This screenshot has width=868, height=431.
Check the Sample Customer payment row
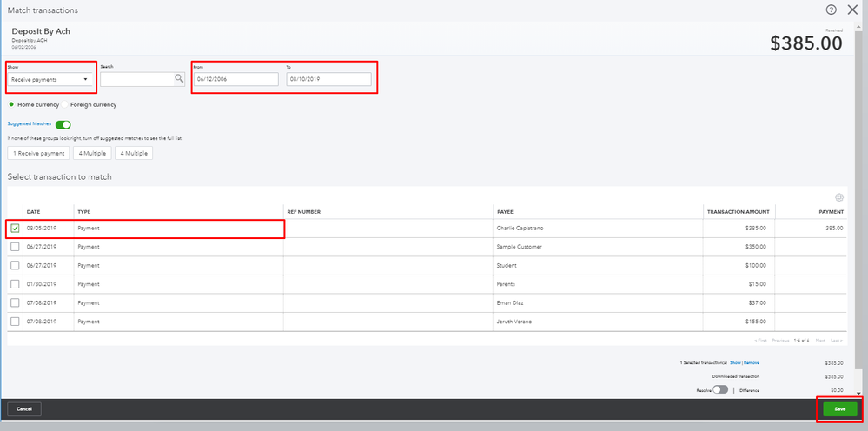coord(15,247)
